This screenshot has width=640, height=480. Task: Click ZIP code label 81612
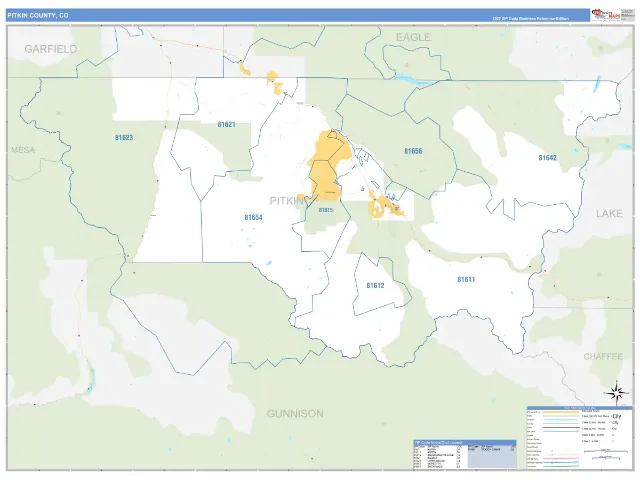pos(375,286)
